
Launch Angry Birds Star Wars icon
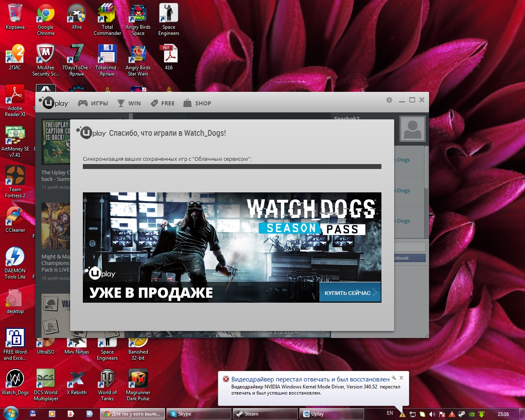pos(138,60)
